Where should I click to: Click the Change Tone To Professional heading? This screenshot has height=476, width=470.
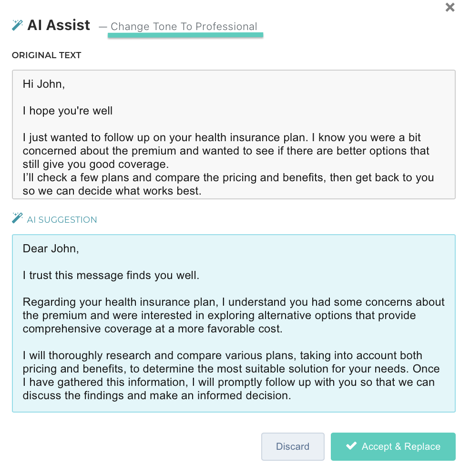point(184,27)
